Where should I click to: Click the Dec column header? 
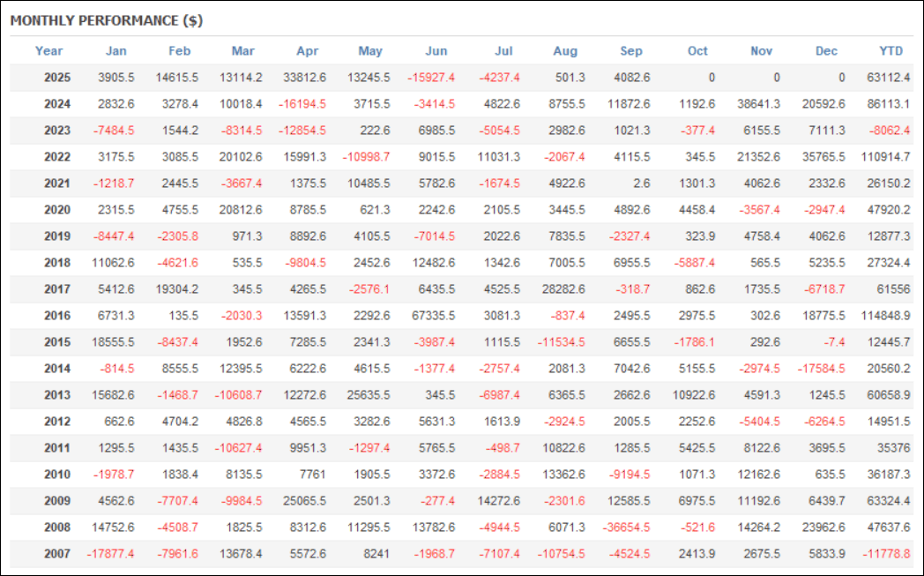(826, 51)
